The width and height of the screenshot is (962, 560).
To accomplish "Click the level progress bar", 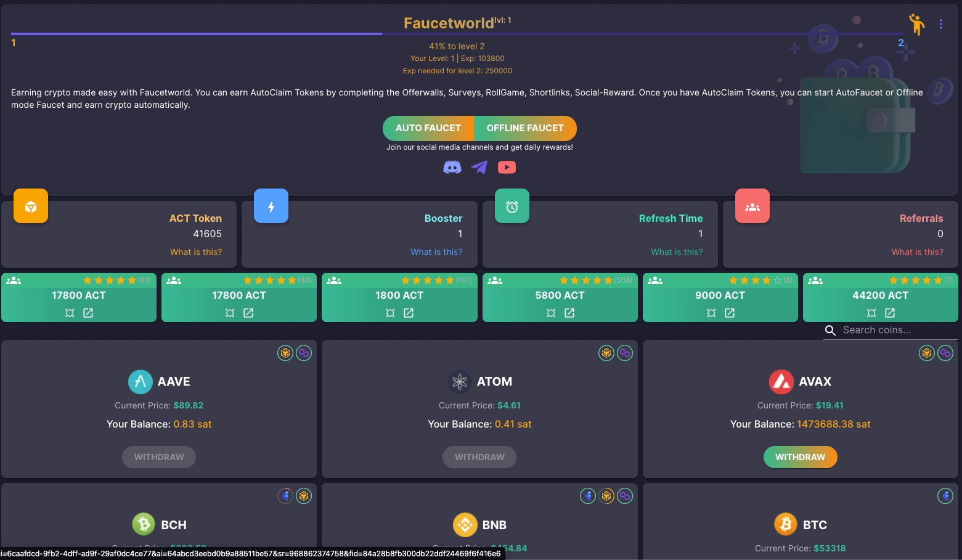I will [x=456, y=34].
